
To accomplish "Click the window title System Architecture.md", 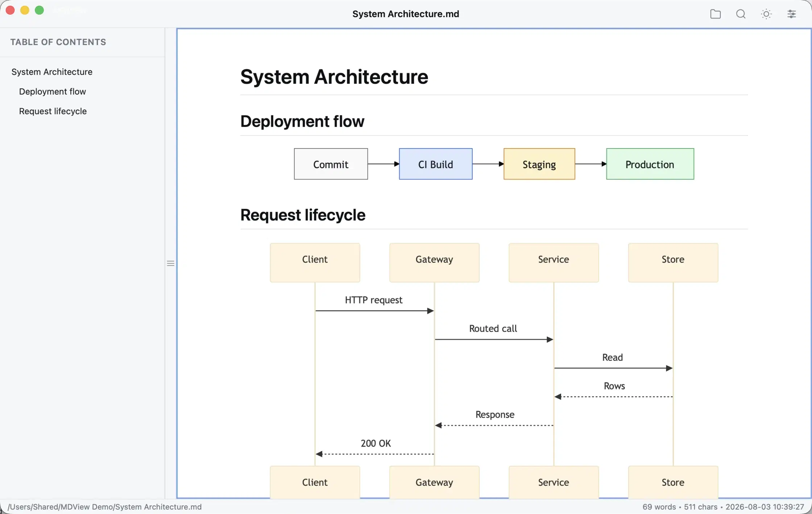I will [406, 14].
